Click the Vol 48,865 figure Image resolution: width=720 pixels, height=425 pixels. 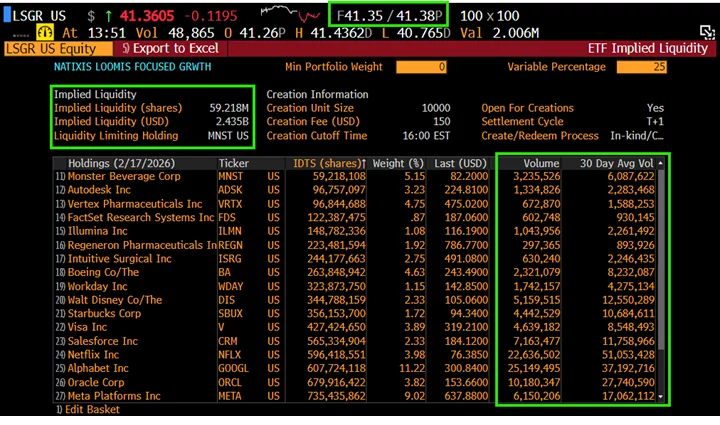coord(175,33)
